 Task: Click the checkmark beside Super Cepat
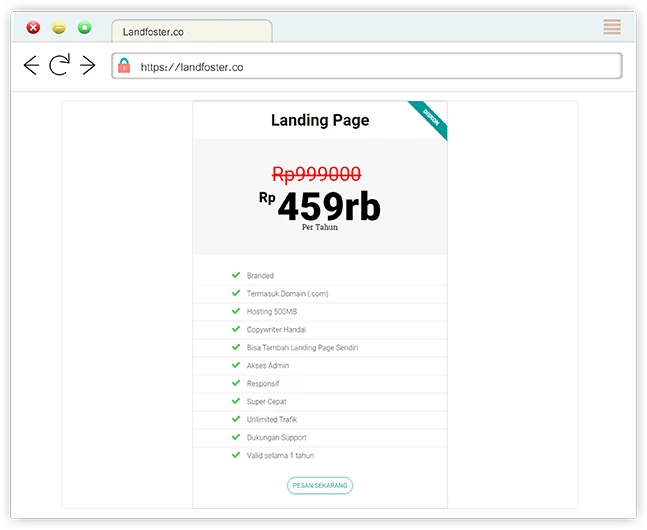click(236, 401)
